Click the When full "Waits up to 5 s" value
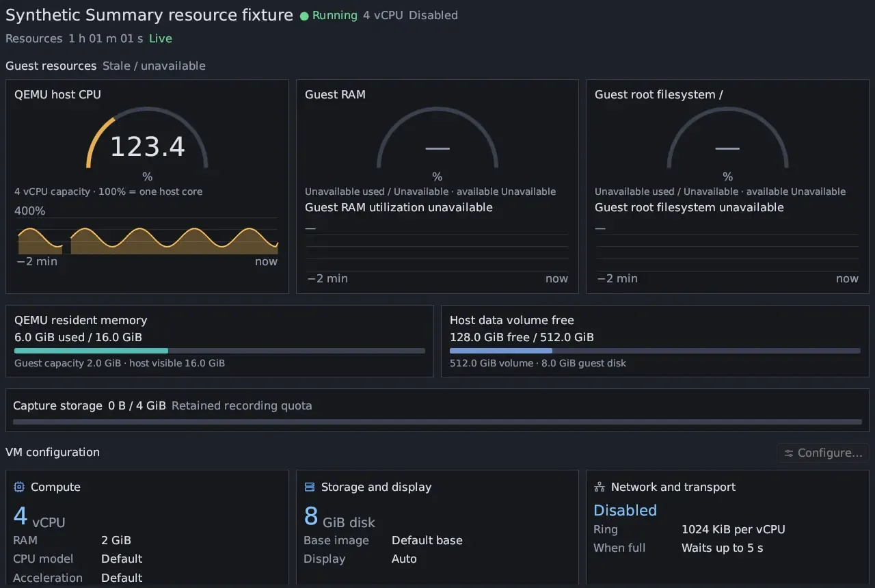 tap(723, 548)
